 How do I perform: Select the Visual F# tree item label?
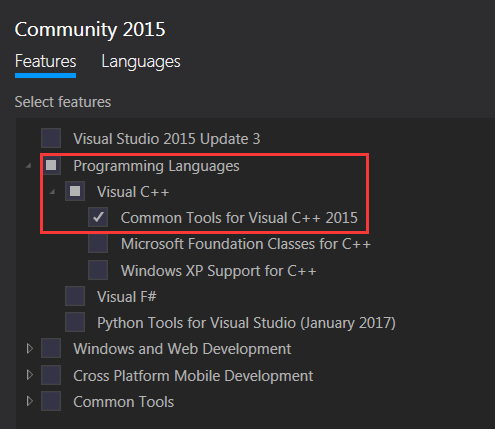127,297
